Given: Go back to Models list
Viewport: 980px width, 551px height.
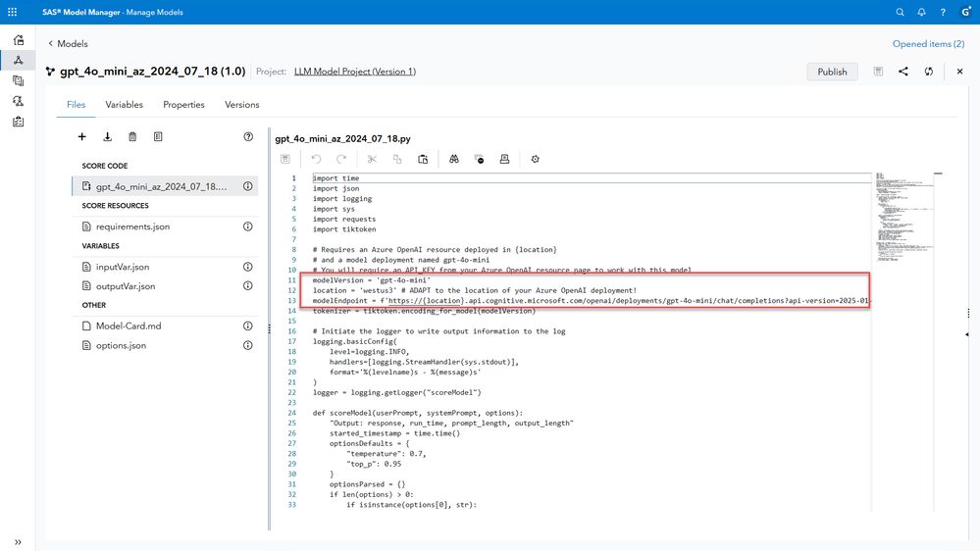Looking at the screenshot, I should 68,44.
